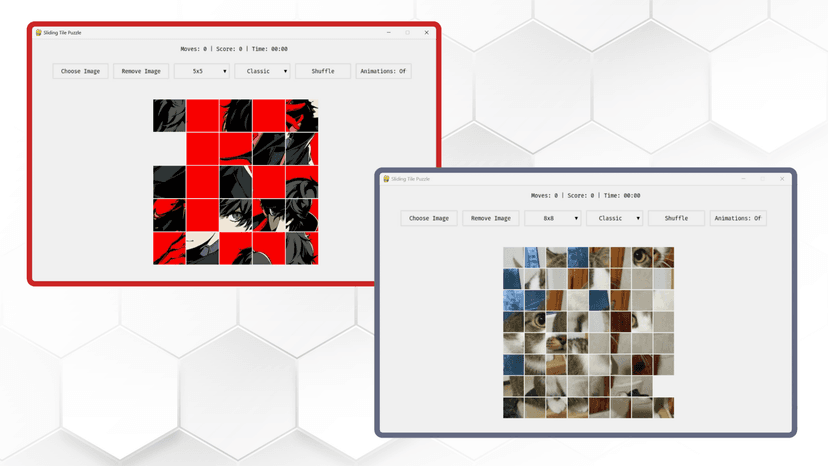Click the app icon in the 8x8 window title bar
This screenshot has width=828, height=466.
click(x=386, y=179)
